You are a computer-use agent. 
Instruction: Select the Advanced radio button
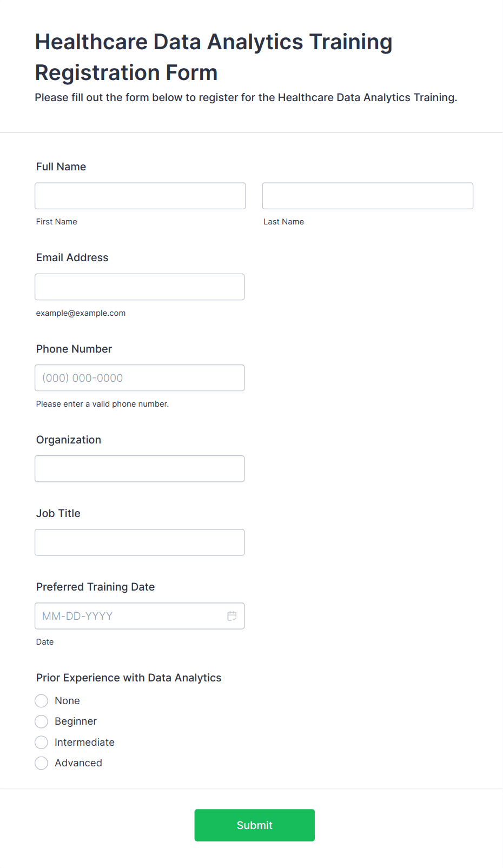coord(42,763)
